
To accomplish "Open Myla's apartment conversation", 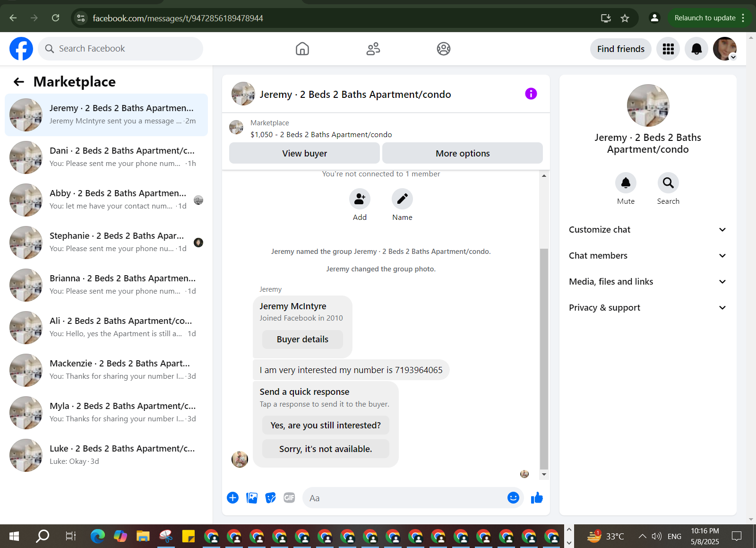I will [x=106, y=413].
